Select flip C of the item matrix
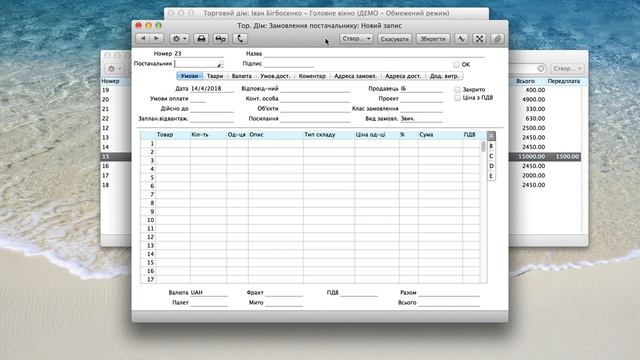This screenshot has height=360, width=640. pyautogui.click(x=491, y=156)
